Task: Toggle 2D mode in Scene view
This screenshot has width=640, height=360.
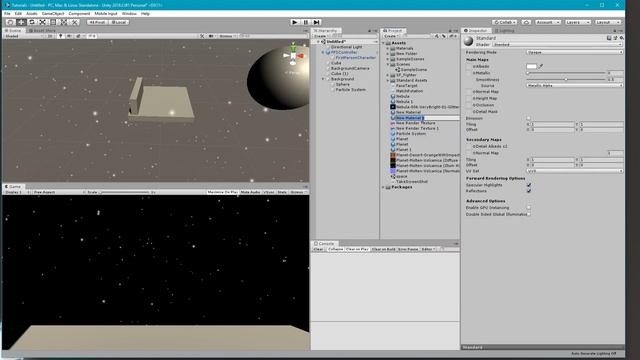Action: [50, 36]
